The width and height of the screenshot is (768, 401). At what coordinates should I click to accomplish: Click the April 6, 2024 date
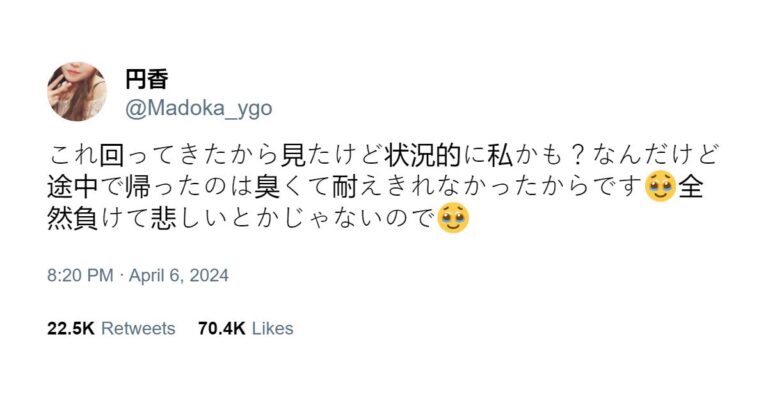coord(179,275)
